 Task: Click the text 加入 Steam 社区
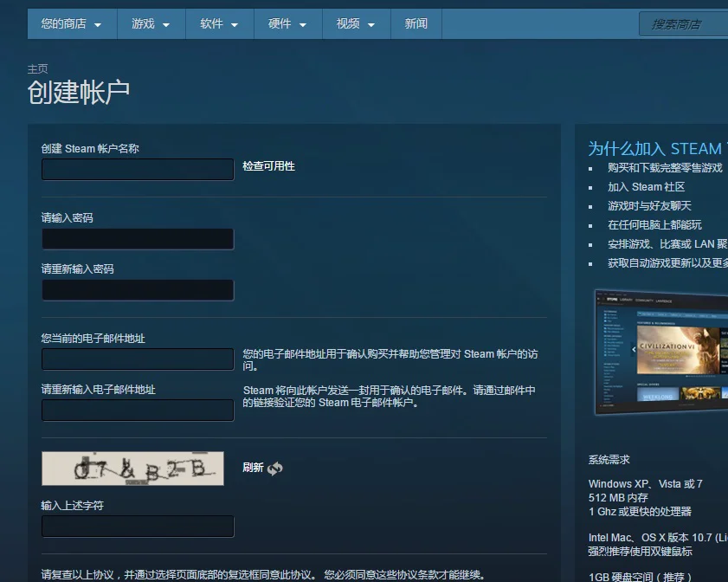[647, 187]
